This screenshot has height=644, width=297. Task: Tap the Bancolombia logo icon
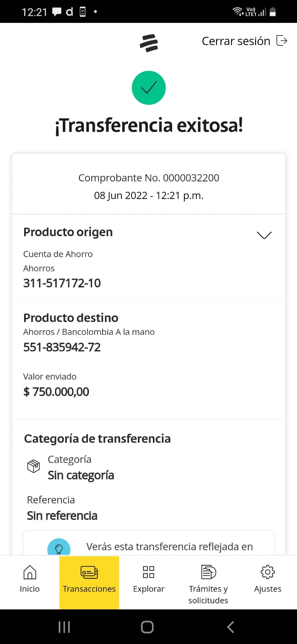[x=149, y=43]
